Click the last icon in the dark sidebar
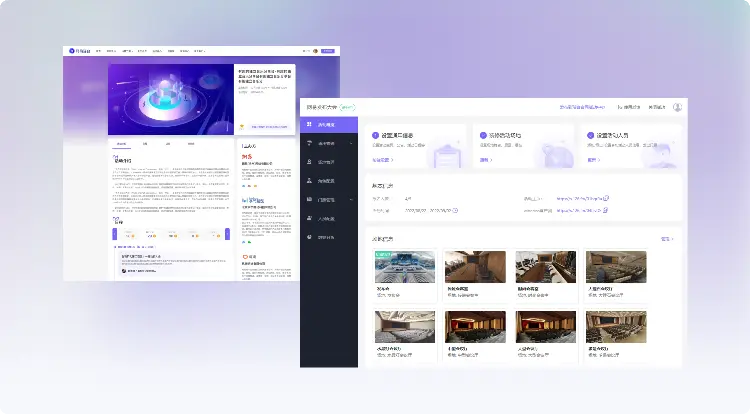 click(309, 237)
